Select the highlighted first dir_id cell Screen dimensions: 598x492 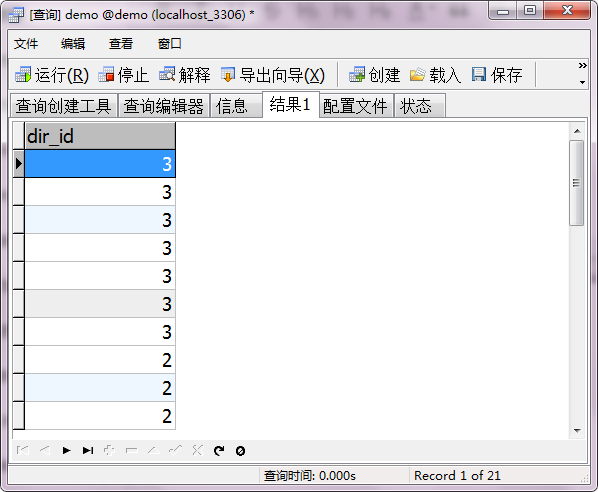click(100, 164)
